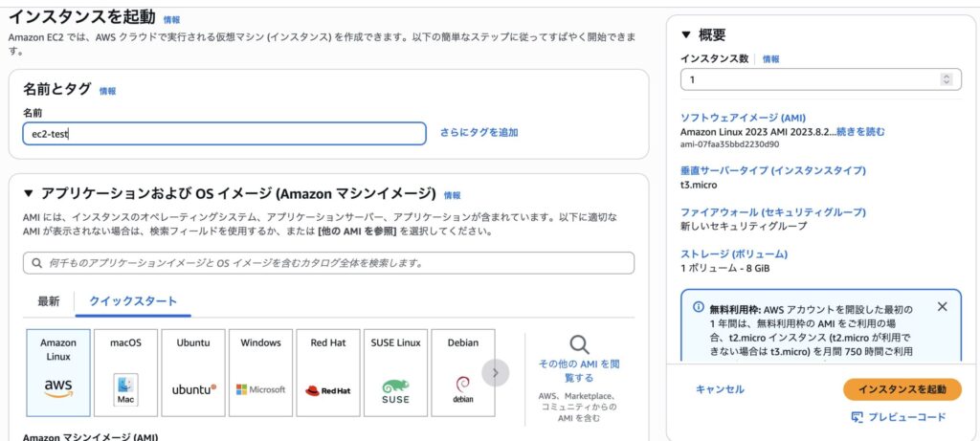
Task: Open プレビューコード link
Action: [x=907, y=417]
